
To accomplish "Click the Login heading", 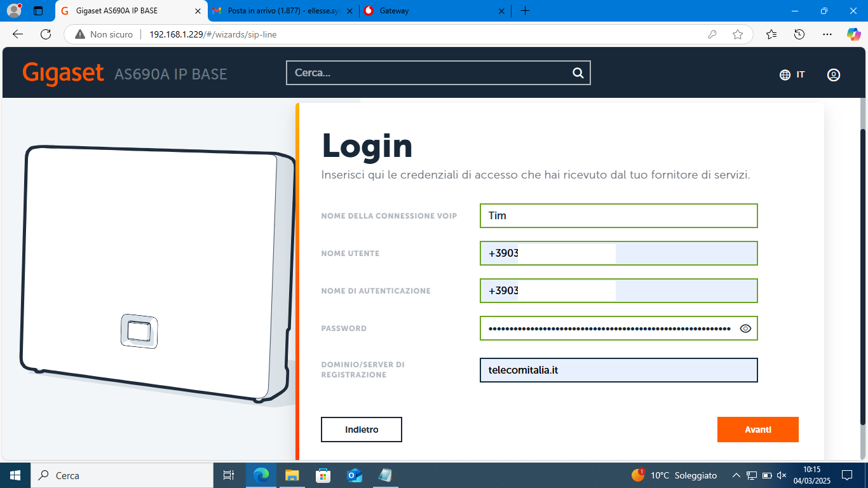I will pyautogui.click(x=367, y=146).
